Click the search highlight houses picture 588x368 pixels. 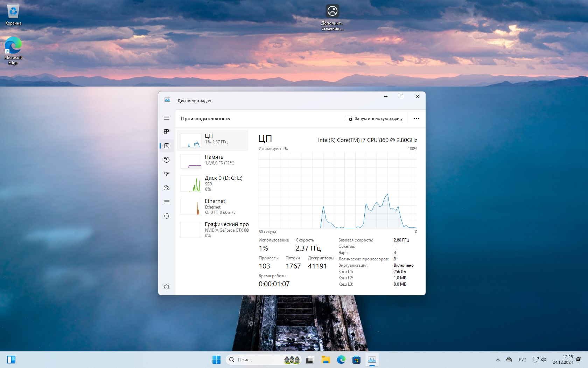292,360
